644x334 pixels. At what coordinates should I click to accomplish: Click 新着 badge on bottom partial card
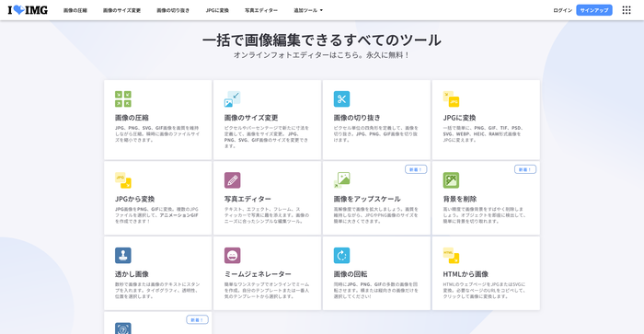pos(197,319)
